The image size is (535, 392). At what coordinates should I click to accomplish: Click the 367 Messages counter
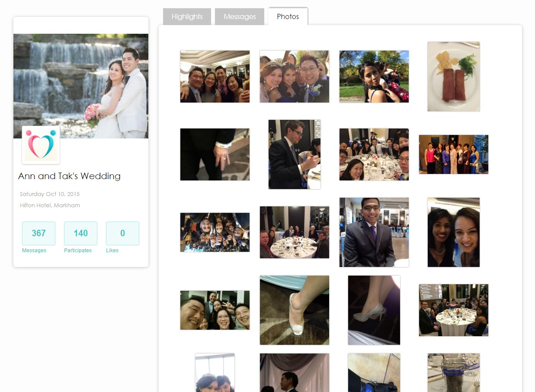coord(38,233)
